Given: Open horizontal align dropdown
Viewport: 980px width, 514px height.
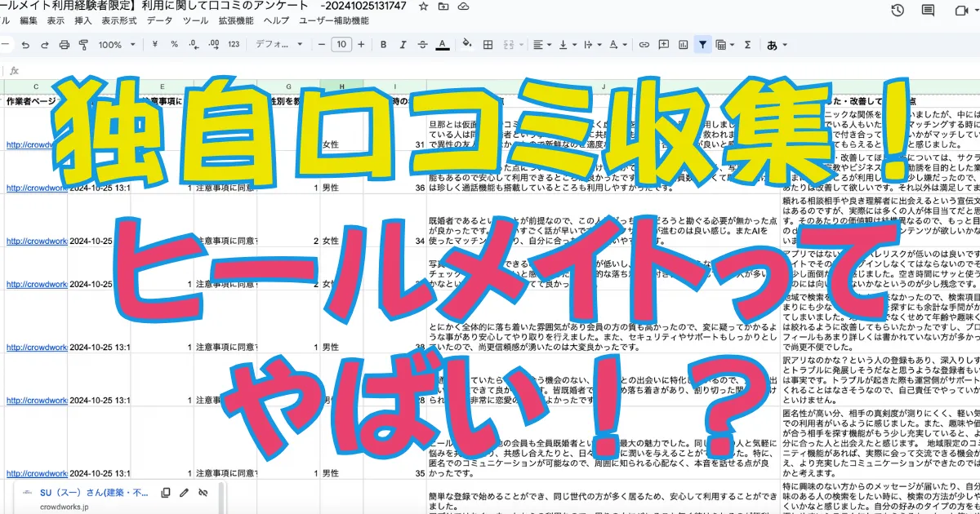Looking at the screenshot, I should click(541, 45).
